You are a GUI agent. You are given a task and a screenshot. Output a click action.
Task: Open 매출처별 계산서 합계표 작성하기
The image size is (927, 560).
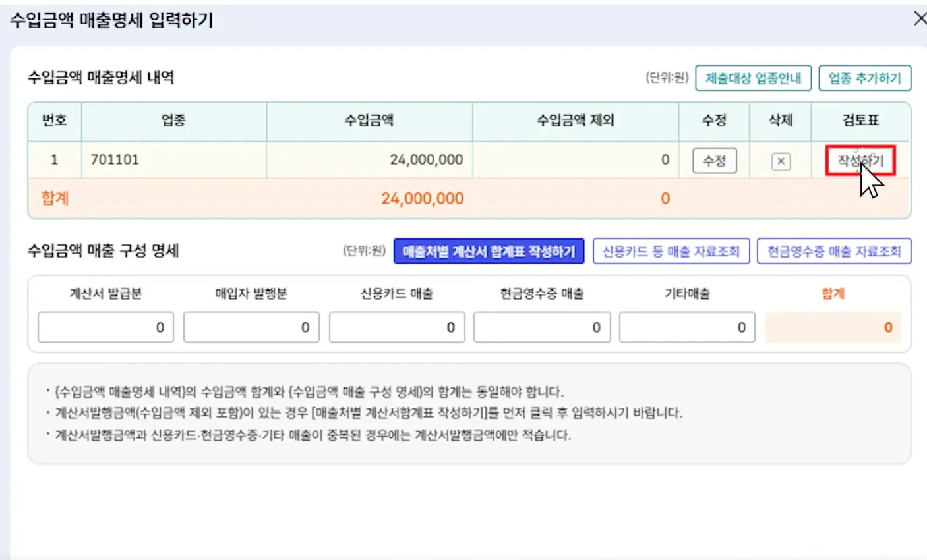[x=489, y=251]
